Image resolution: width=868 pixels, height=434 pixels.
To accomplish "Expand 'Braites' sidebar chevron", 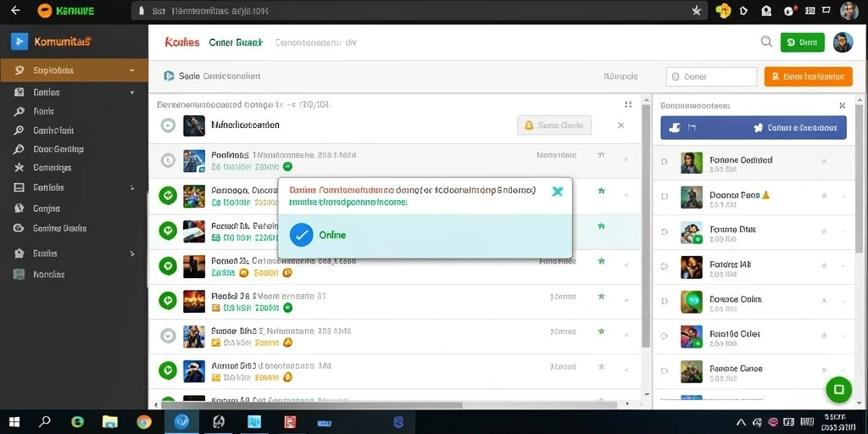I will point(131,253).
